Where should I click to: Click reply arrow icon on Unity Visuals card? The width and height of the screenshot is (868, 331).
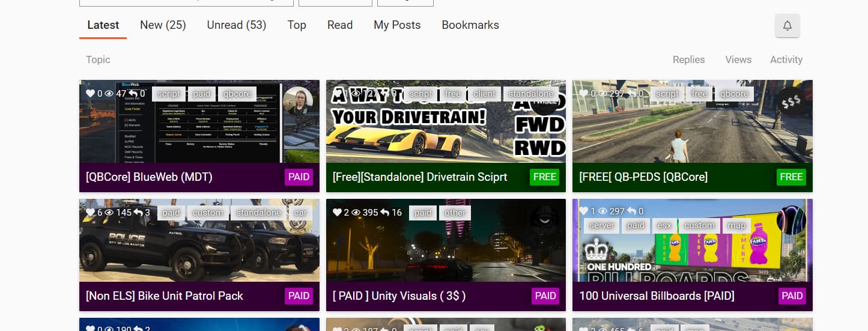click(385, 213)
